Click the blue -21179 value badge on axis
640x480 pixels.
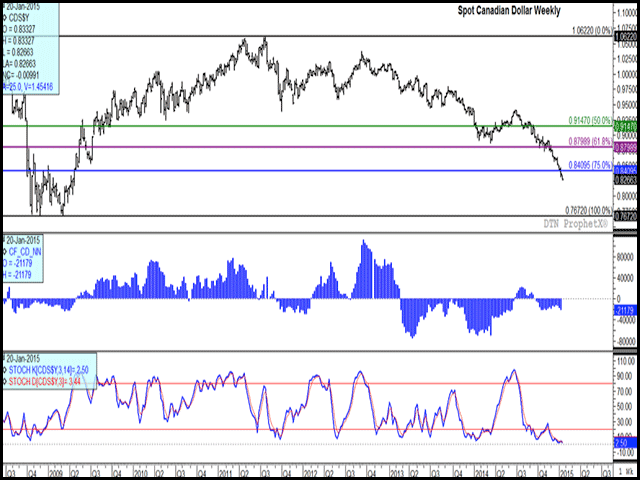(x=625, y=311)
